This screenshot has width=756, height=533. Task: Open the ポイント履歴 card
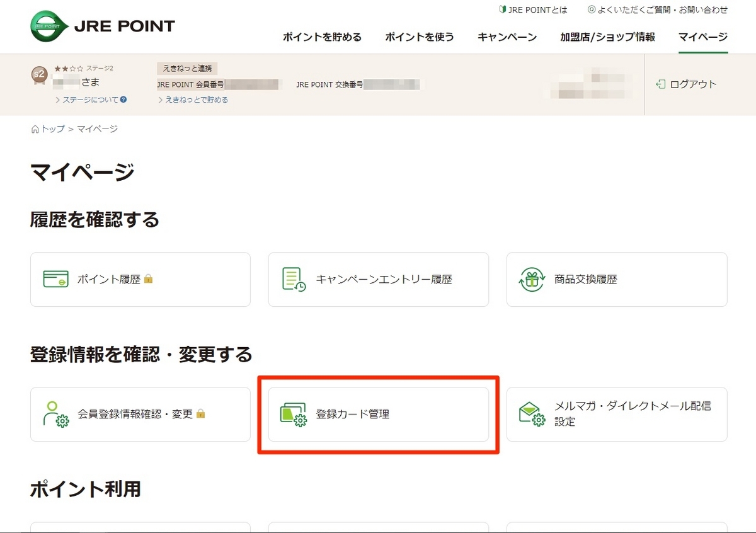point(140,279)
